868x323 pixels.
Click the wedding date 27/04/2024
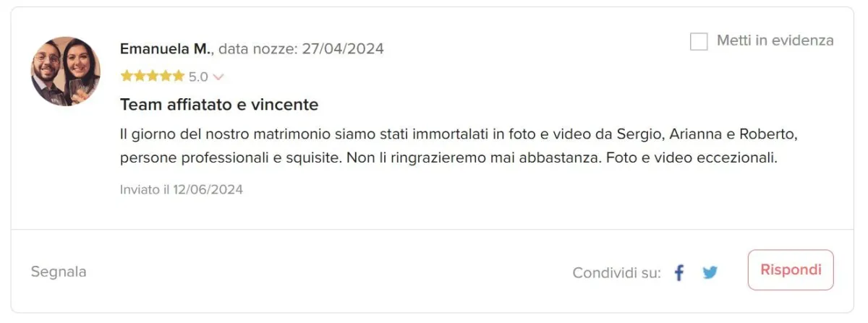[343, 49]
